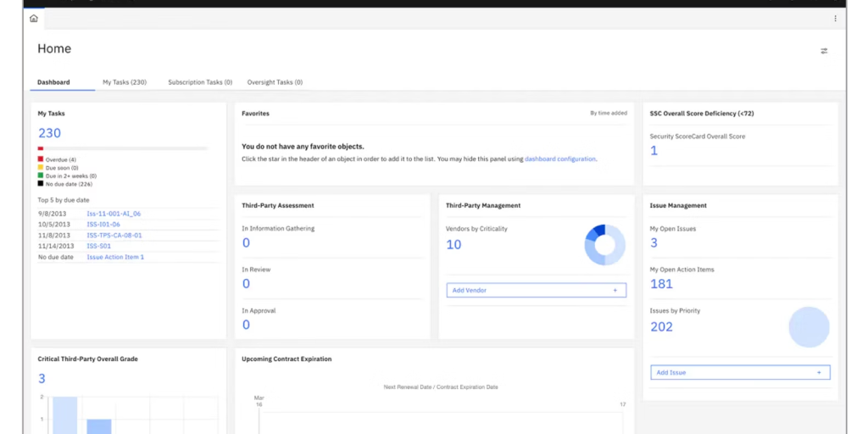Click the Vendors by Criticality donut chart
This screenshot has height=434, width=868.
click(605, 245)
